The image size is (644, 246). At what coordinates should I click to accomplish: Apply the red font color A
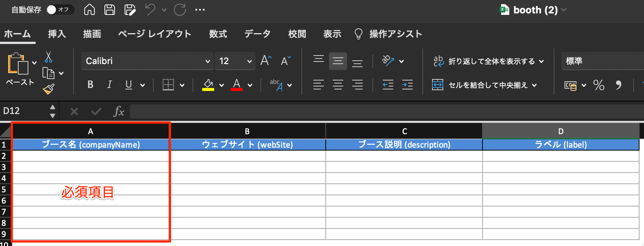pyautogui.click(x=237, y=85)
